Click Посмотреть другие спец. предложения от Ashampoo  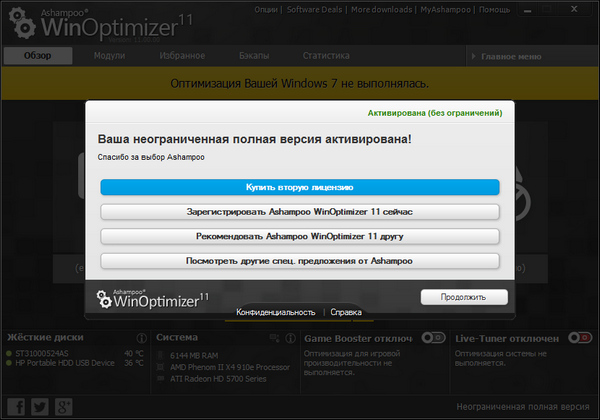(300, 260)
